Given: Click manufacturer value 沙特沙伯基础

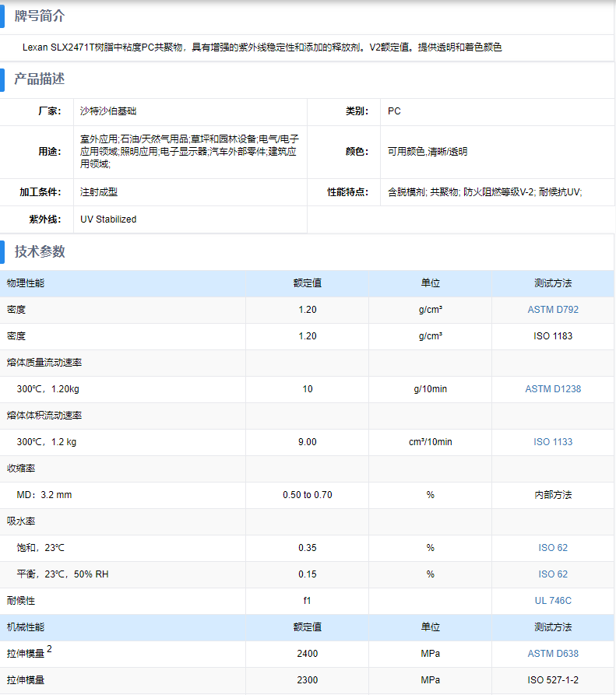Looking at the screenshot, I should 108,111.
